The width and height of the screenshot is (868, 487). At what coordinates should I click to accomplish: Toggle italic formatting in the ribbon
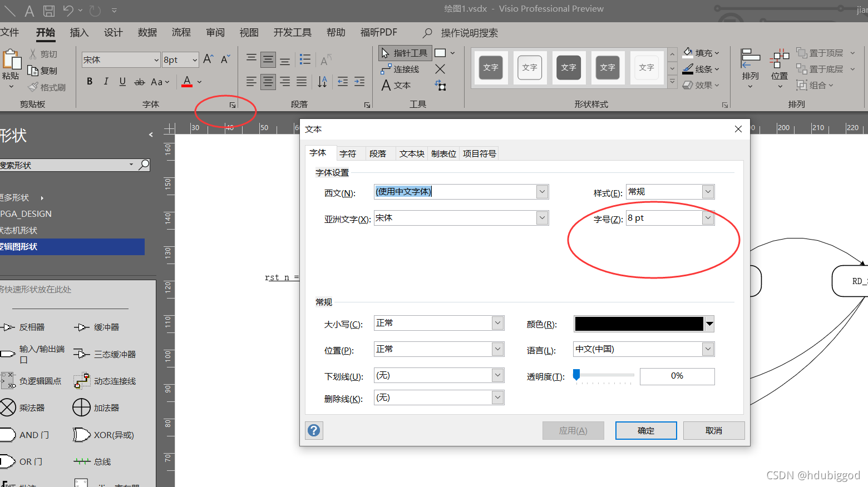106,81
